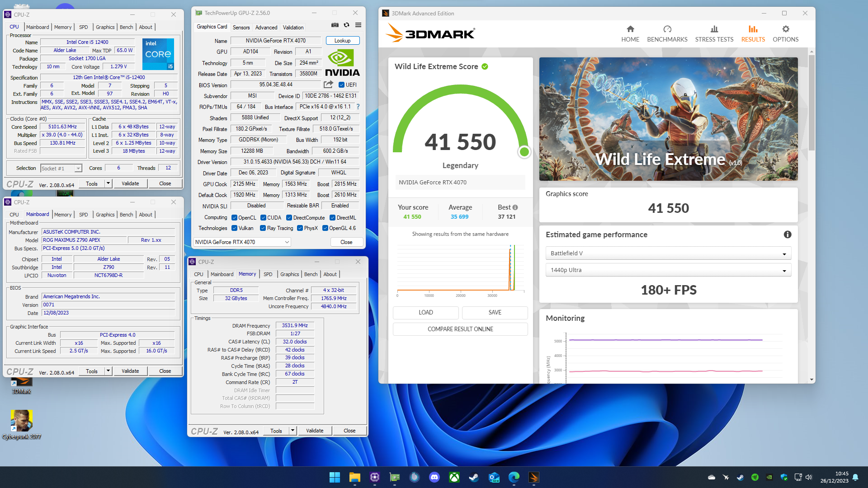868x488 pixels.
Task: Click LOAD button in 3DMark
Action: 426,313
